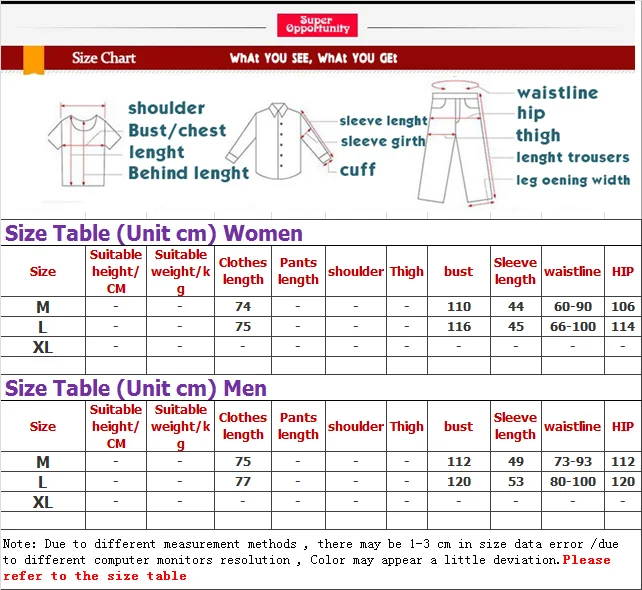Click the 'Note: Due to different measurement methods' text
The width and height of the screenshot is (642, 590).
(149, 544)
